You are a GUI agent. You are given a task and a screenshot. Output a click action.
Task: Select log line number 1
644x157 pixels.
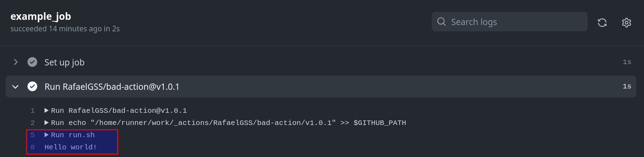point(33,111)
